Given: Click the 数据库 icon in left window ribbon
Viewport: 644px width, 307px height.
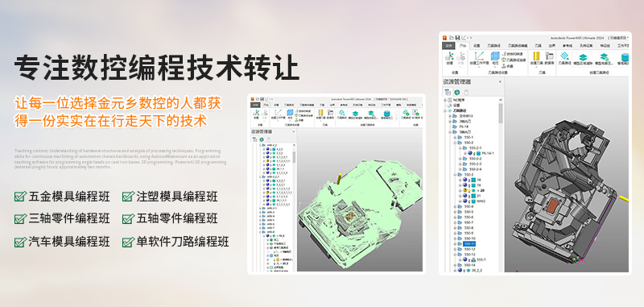Looking at the screenshot, I should tap(330, 113).
